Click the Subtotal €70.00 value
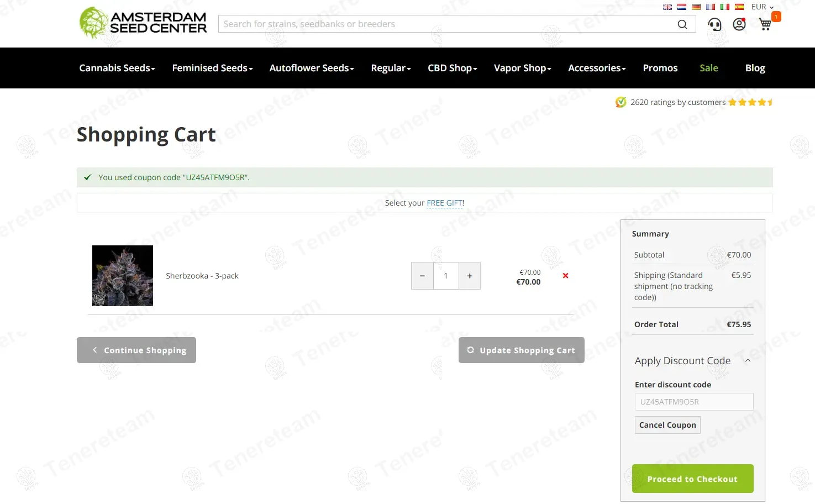 click(739, 255)
